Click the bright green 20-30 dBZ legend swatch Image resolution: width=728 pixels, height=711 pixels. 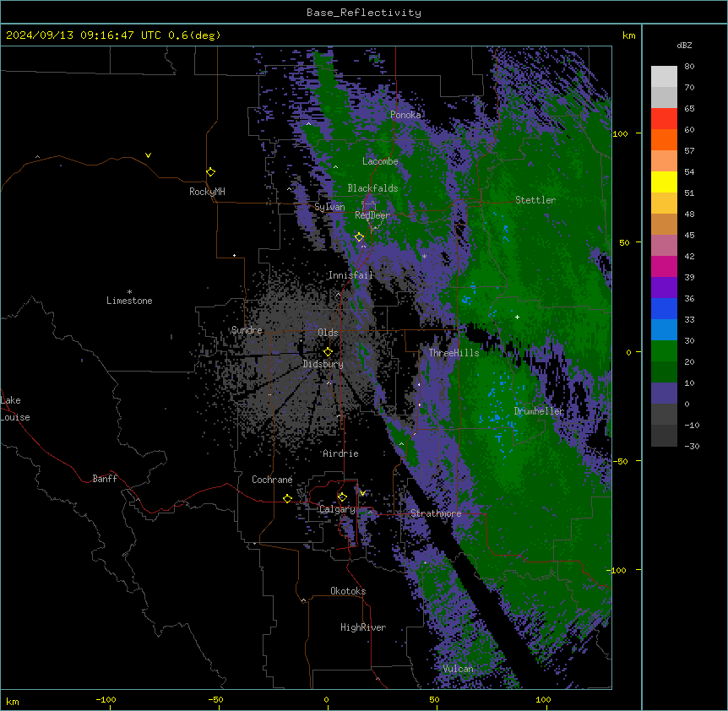tap(664, 351)
